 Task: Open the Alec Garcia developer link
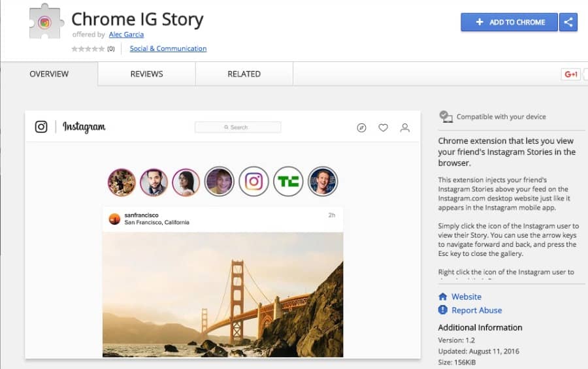pyautogui.click(x=126, y=35)
